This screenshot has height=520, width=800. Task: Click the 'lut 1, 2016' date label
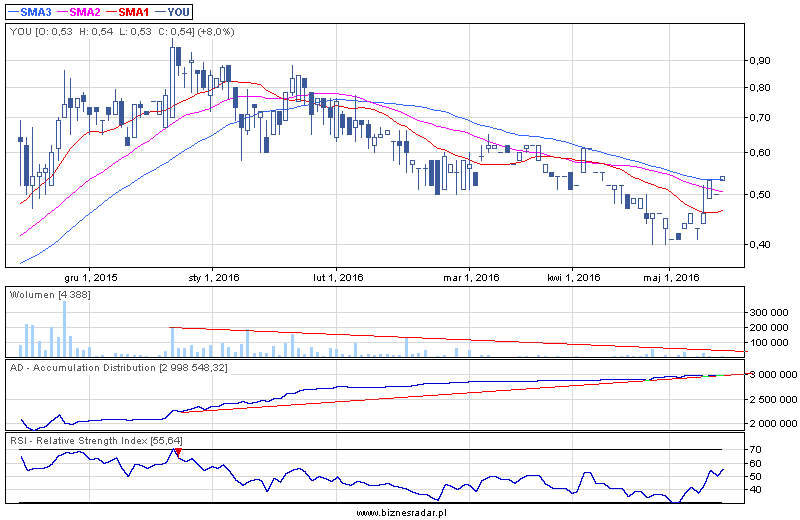coord(339,277)
